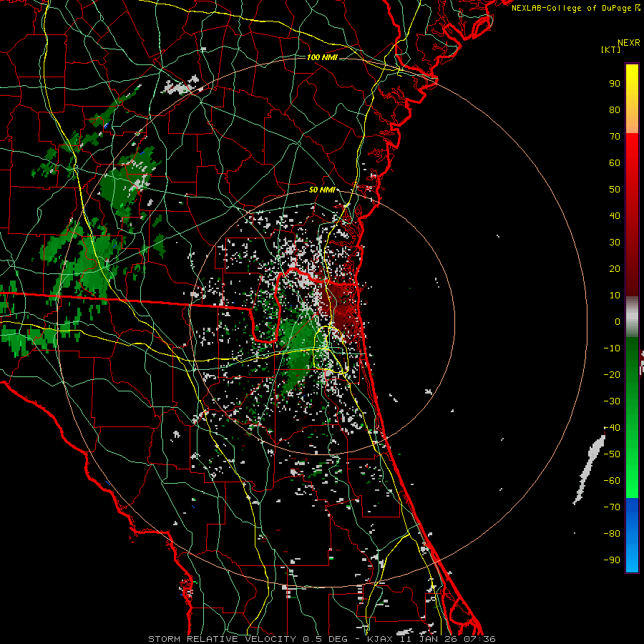Click the NEXR label above the color scale
Viewport: 644px width, 644px height.
pos(628,43)
